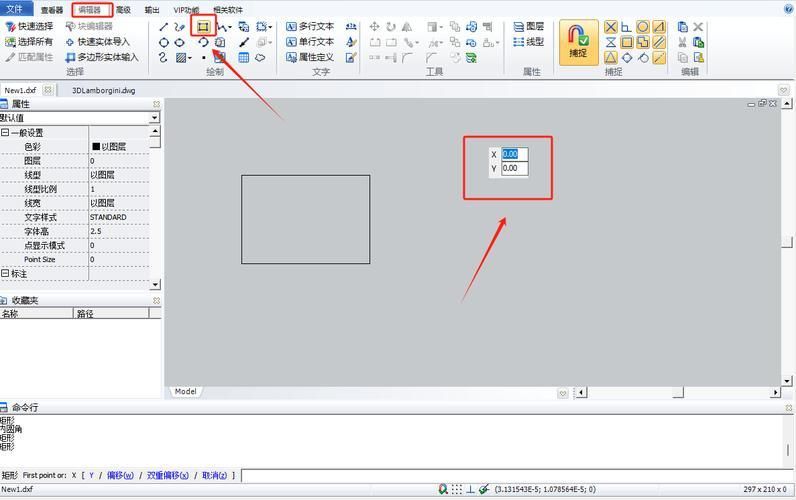This screenshot has width=796, height=500.
Task: Open the Layers (图层) dialog
Action: 528,26
